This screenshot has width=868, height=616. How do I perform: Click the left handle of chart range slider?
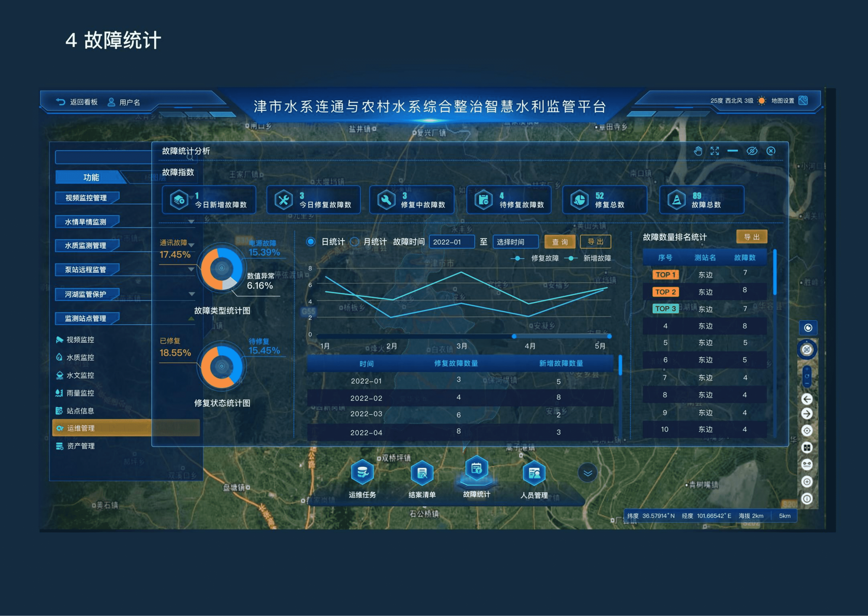[x=514, y=336]
